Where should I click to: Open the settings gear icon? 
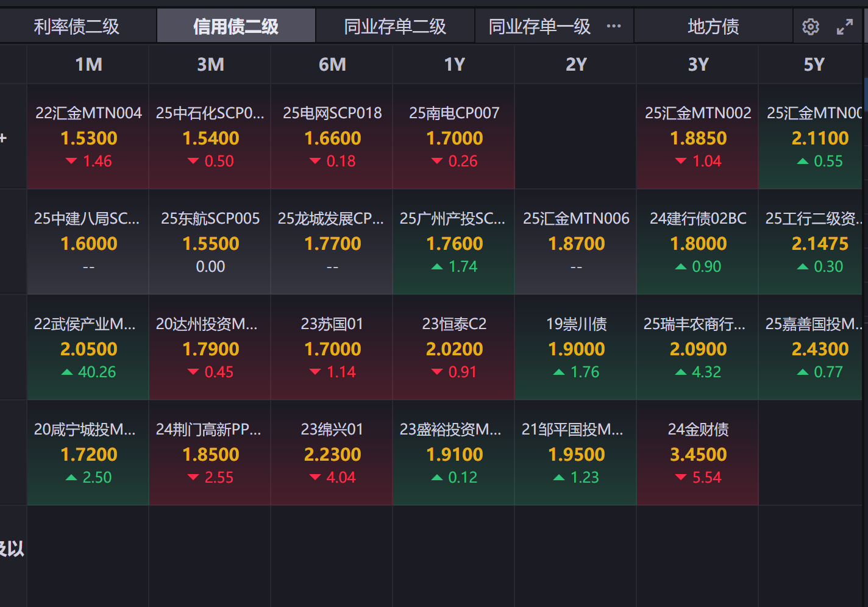[811, 27]
